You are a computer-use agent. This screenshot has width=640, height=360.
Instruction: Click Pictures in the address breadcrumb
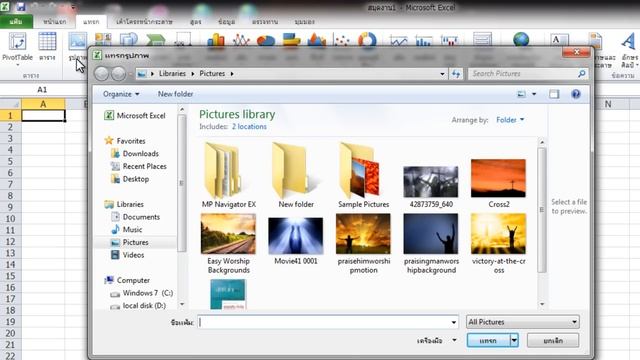click(x=212, y=74)
